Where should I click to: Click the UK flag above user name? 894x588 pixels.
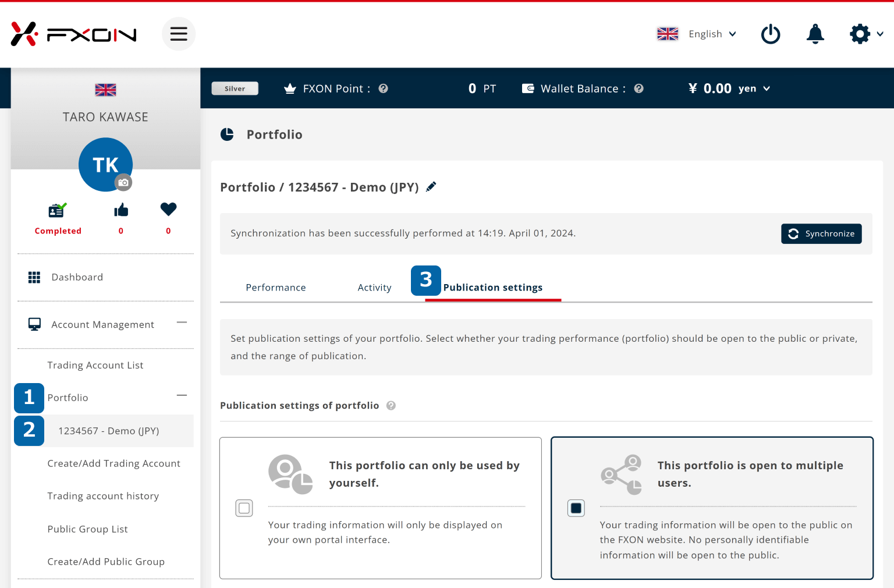(x=105, y=90)
